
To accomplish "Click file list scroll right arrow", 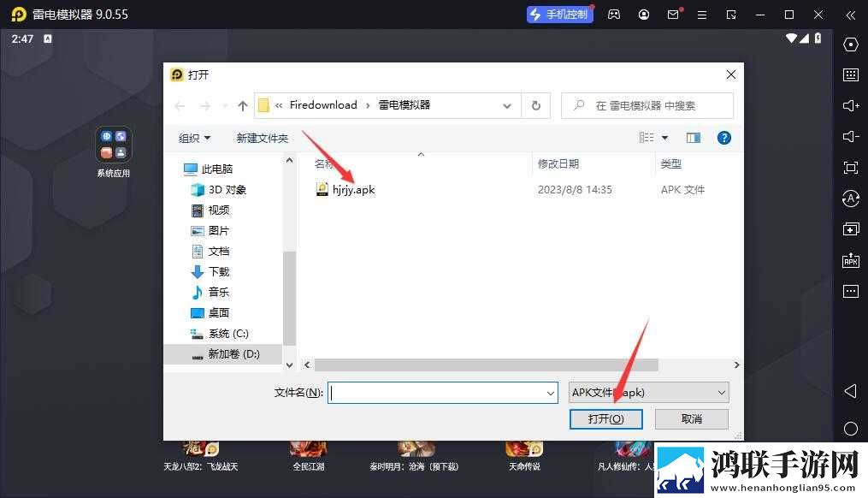I will tap(736, 365).
